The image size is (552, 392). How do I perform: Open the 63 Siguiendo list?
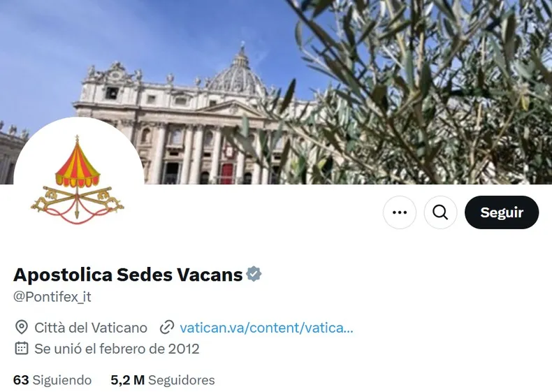coord(52,380)
